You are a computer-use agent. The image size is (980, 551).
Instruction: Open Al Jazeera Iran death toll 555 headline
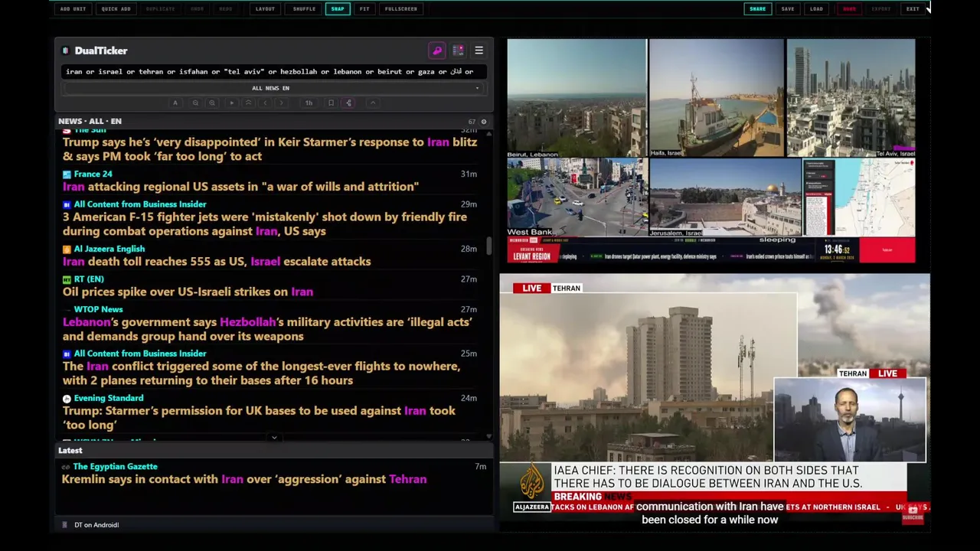217,262
